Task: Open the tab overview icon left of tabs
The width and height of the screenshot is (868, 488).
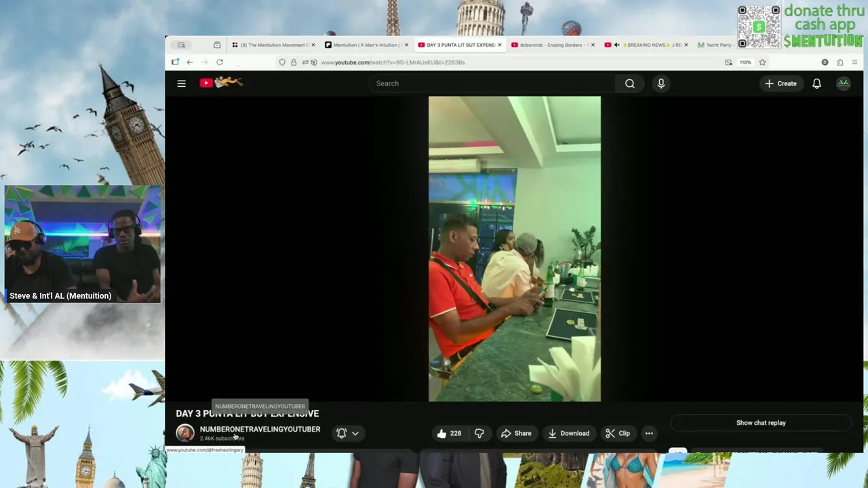Action: (217, 45)
